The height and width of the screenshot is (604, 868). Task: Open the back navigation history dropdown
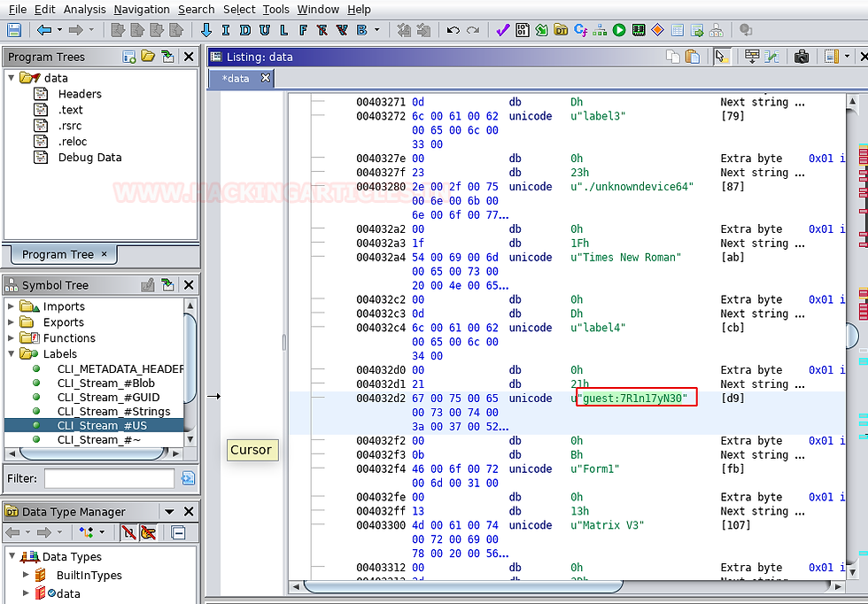(x=59, y=30)
